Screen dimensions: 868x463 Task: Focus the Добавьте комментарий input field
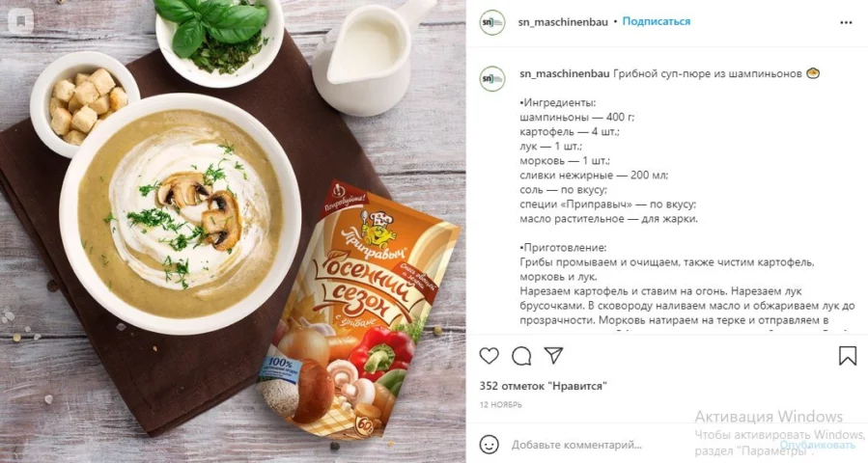point(576,445)
